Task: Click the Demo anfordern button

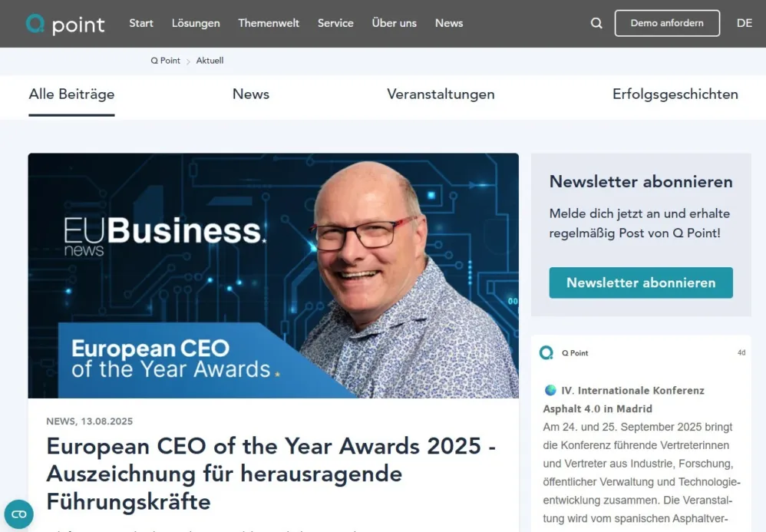Action: (667, 23)
